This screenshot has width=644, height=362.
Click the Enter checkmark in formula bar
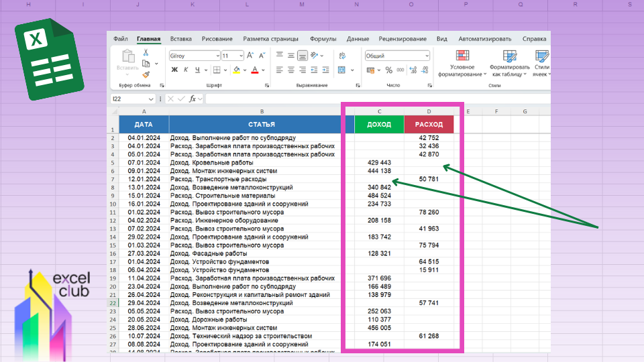[181, 99]
